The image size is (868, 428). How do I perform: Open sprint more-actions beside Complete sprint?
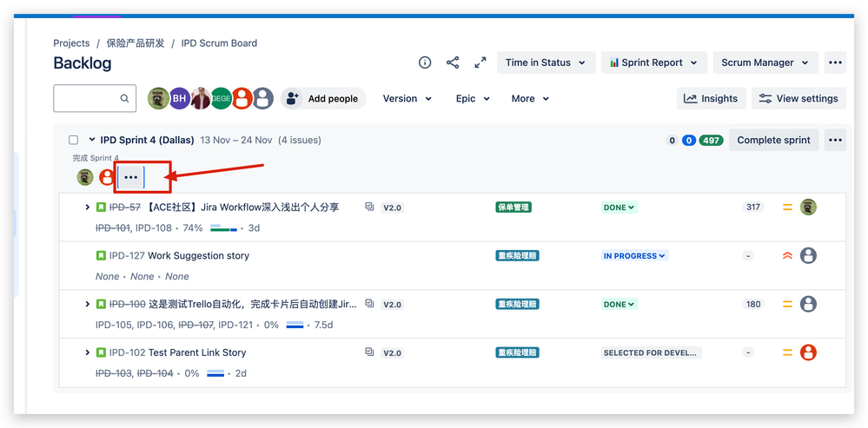(x=835, y=140)
